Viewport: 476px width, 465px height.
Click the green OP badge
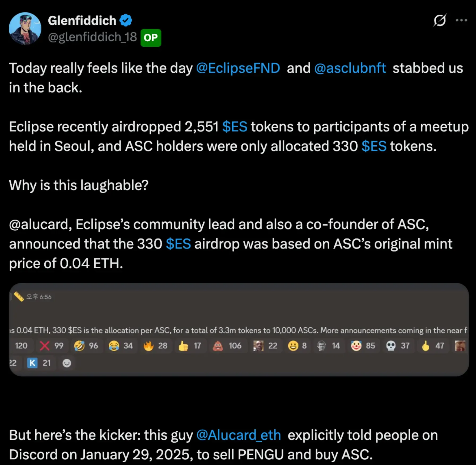click(151, 38)
